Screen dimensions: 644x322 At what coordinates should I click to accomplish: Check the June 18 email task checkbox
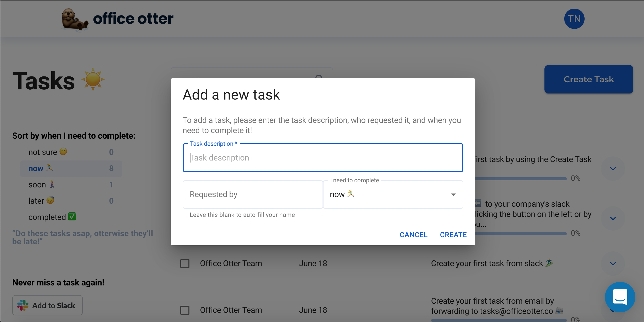(x=185, y=310)
